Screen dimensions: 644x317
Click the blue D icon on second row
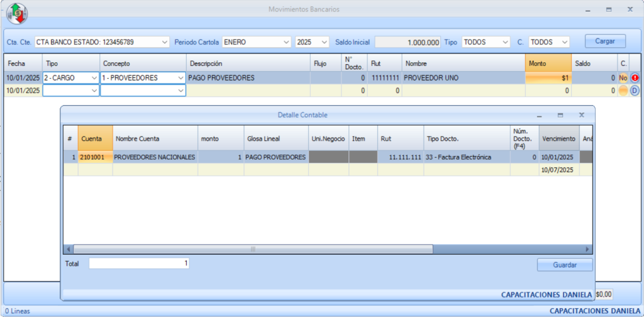[x=635, y=91]
